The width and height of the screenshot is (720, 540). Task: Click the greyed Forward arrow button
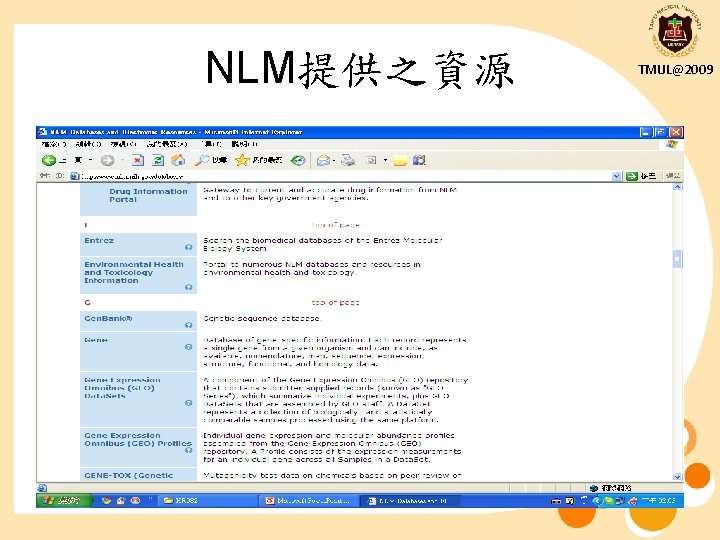[x=107, y=160]
